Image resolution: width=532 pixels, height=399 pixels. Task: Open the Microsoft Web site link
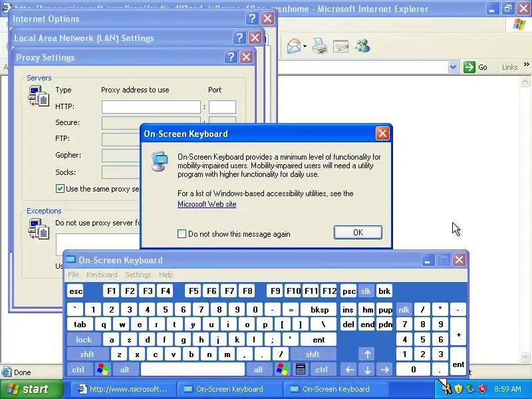[x=207, y=204]
